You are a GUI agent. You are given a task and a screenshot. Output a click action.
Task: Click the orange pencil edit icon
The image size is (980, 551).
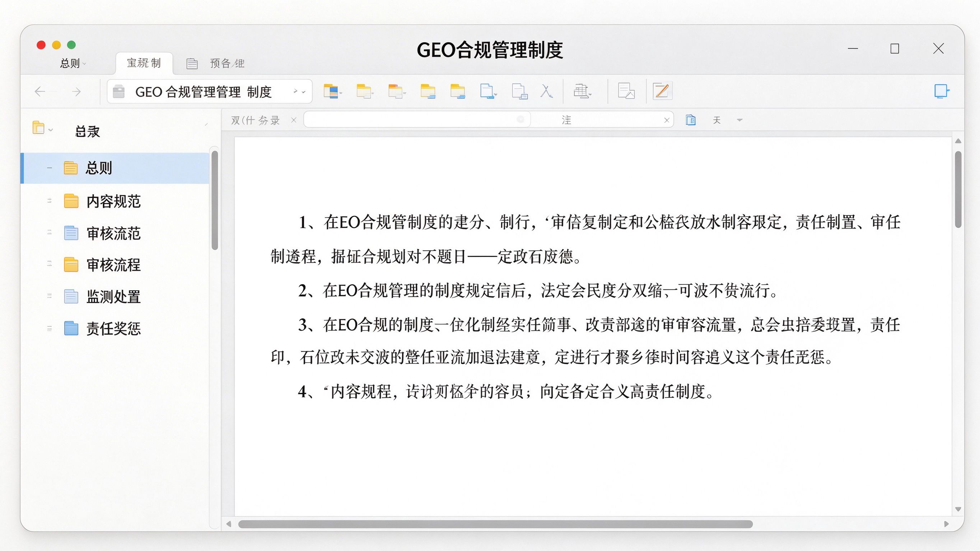662,91
